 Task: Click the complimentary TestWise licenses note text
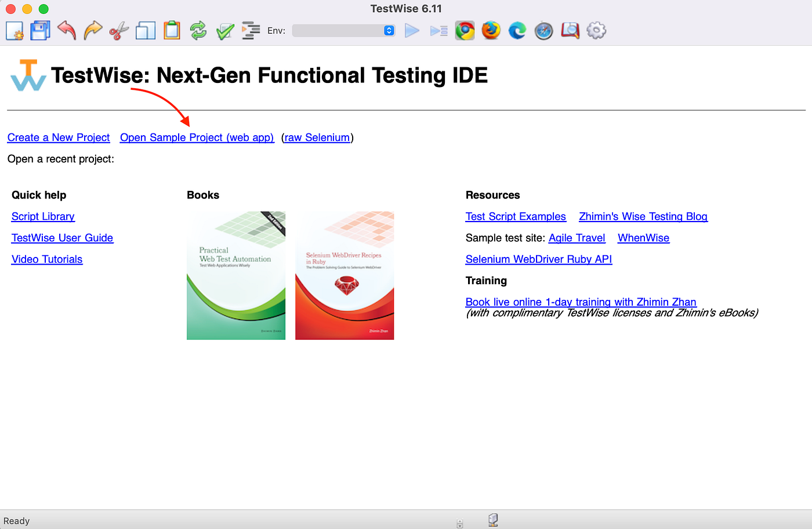pyautogui.click(x=612, y=313)
